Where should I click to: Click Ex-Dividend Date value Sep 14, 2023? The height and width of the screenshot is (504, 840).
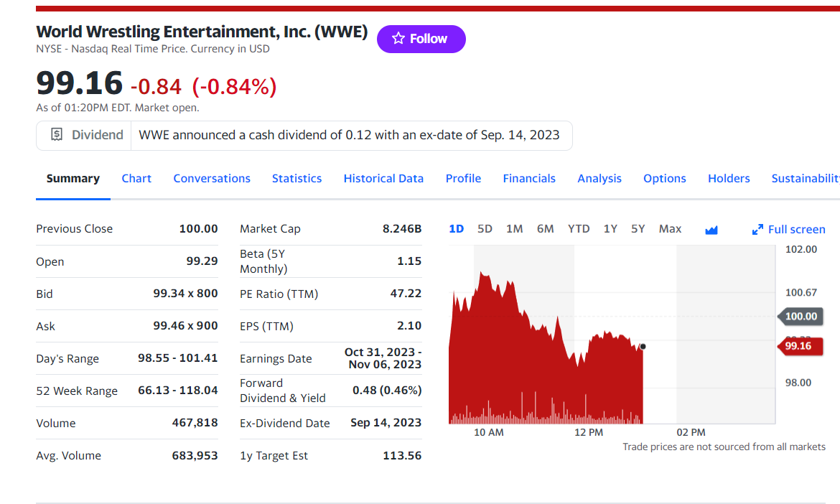(x=386, y=423)
